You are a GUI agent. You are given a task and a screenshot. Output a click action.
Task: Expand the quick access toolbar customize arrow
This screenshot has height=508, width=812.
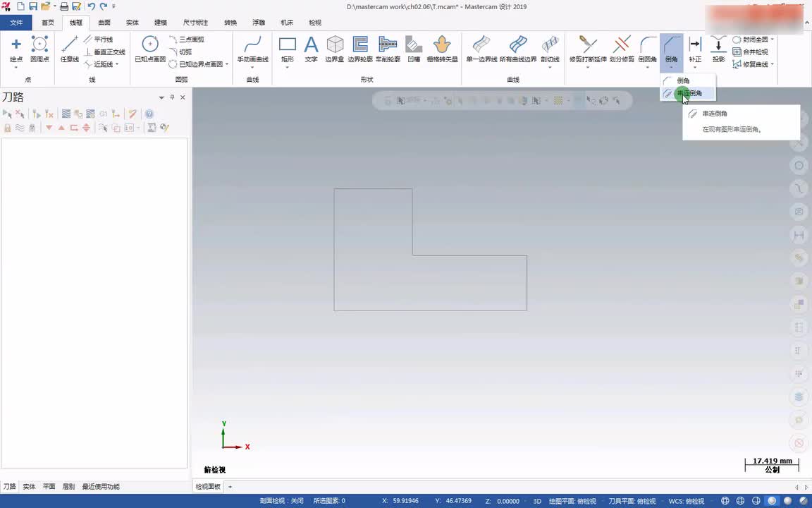pos(113,7)
